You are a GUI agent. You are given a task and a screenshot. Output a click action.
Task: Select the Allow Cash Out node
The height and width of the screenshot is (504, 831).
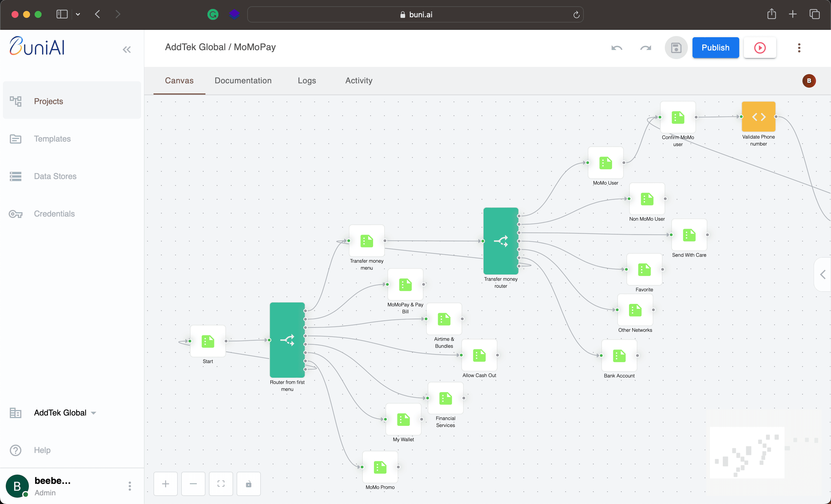coord(479,355)
